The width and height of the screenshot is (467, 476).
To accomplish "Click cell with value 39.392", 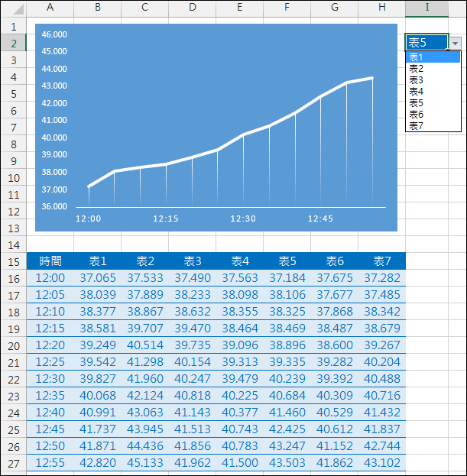I will coord(334,379).
